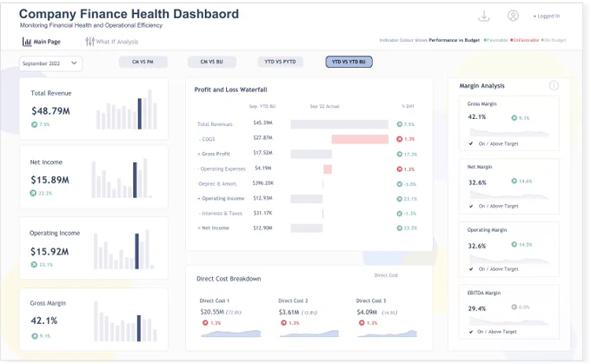Switch to the Main Page tab
The width and height of the screenshot is (591, 364).
click(42, 42)
